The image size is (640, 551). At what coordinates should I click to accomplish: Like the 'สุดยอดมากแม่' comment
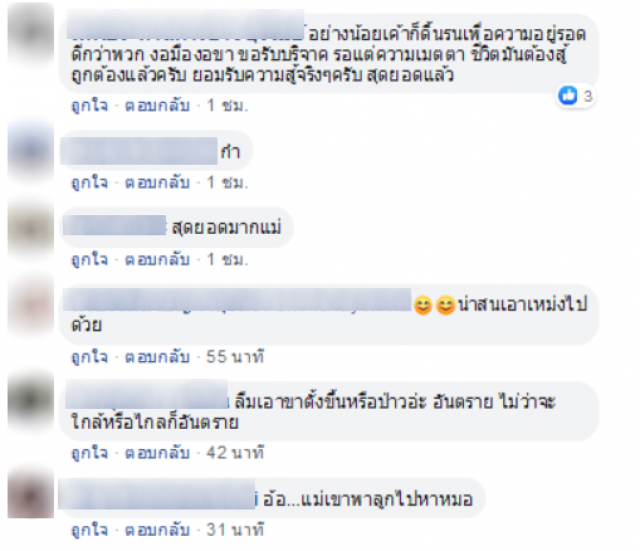(90, 259)
